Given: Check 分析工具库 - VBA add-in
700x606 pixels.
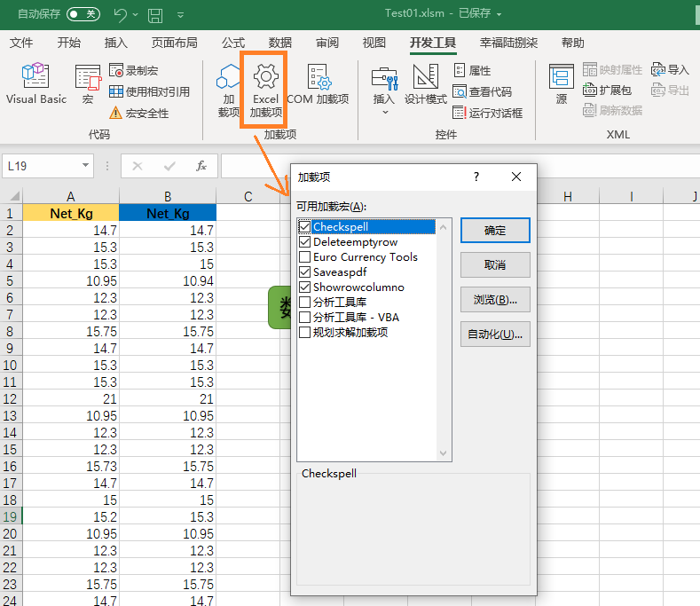Looking at the screenshot, I should [x=305, y=317].
